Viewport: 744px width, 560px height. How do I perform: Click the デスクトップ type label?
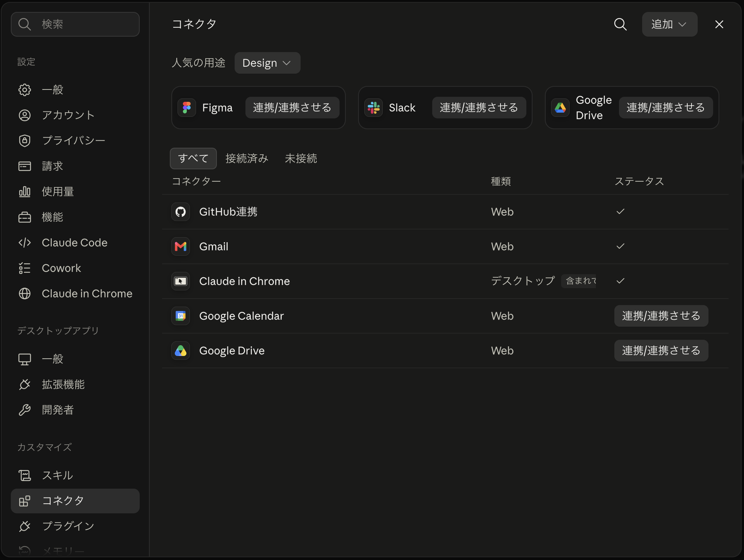(x=523, y=281)
